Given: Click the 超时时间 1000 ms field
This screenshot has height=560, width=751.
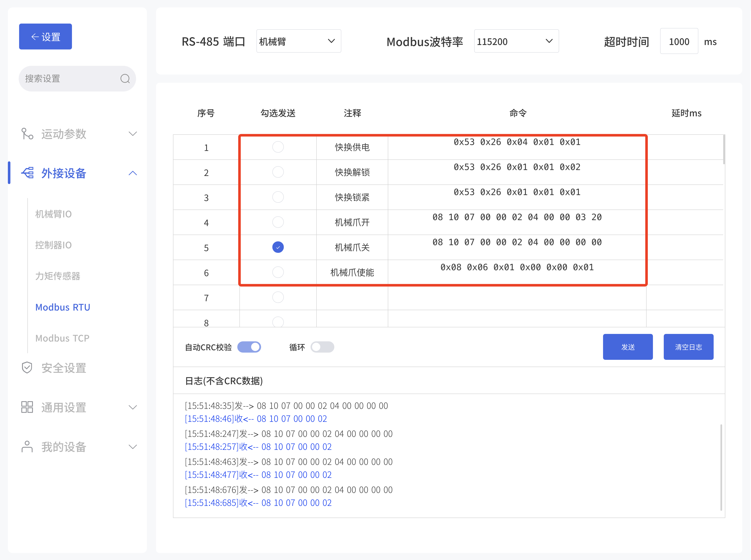Looking at the screenshot, I should click(x=679, y=41).
